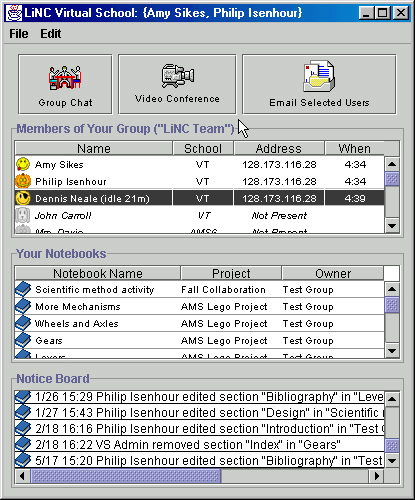
Task: Open the Edit menu
Action: point(51,34)
